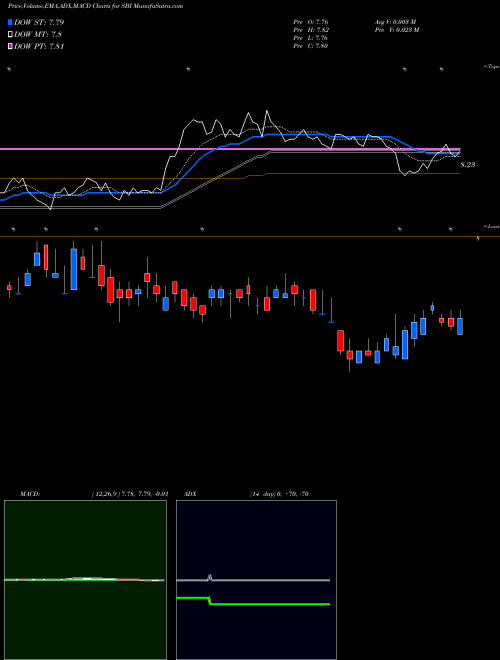Open the dark blue ADX indicator panel
This screenshot has height=660, width=500.
pyautogui.click(x=256, y=580)
